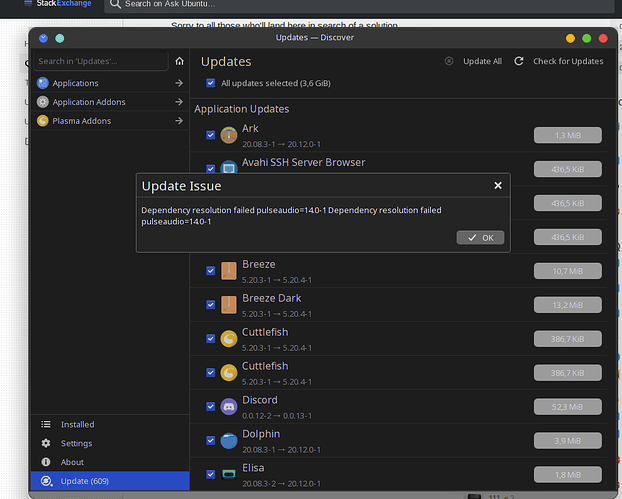
Task: Uncheck the Ark update checkbox
Action: click(x=211, y=135)
